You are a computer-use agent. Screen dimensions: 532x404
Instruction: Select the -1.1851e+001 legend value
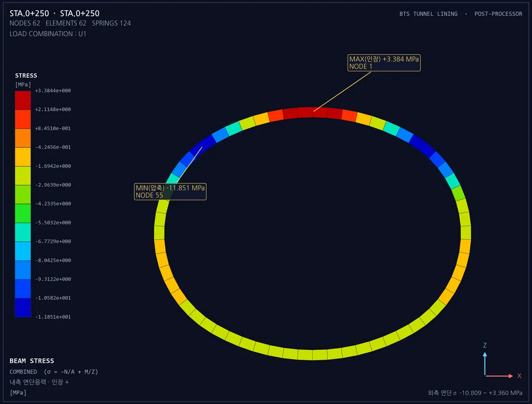(53, 317)
